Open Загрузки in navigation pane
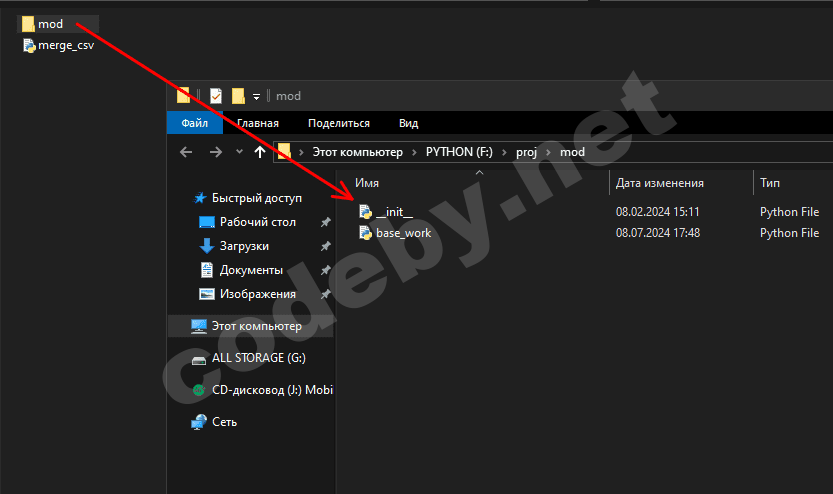 (x=244, y=246)
